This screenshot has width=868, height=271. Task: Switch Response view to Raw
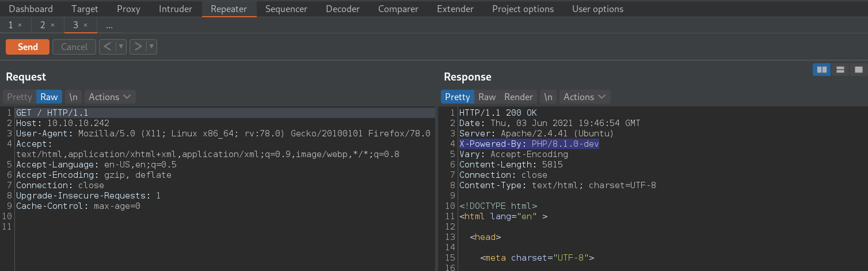click(x=487, y=97)
